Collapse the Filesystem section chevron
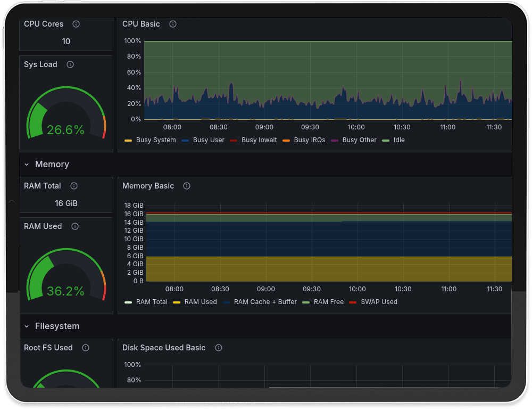Screen dimensions: 532x410 tap(27, 326)
